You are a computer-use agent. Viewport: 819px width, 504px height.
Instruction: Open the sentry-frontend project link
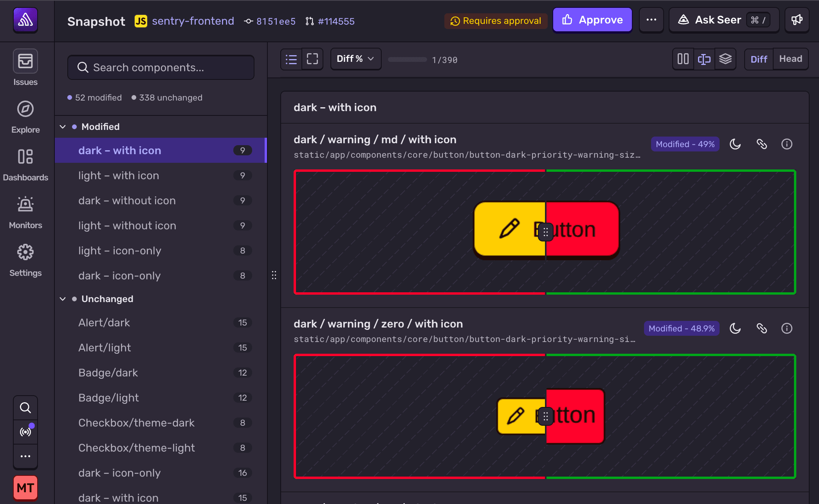tap(193, 21)
